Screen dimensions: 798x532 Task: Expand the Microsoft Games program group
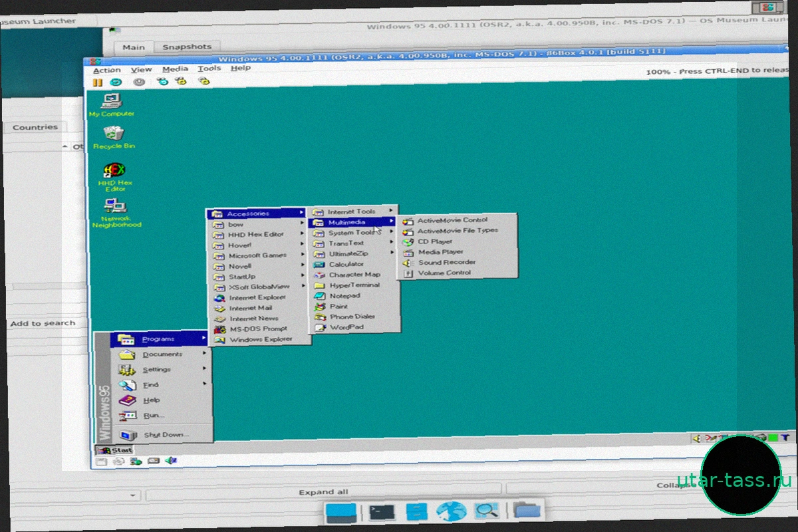tap(259, 256)
